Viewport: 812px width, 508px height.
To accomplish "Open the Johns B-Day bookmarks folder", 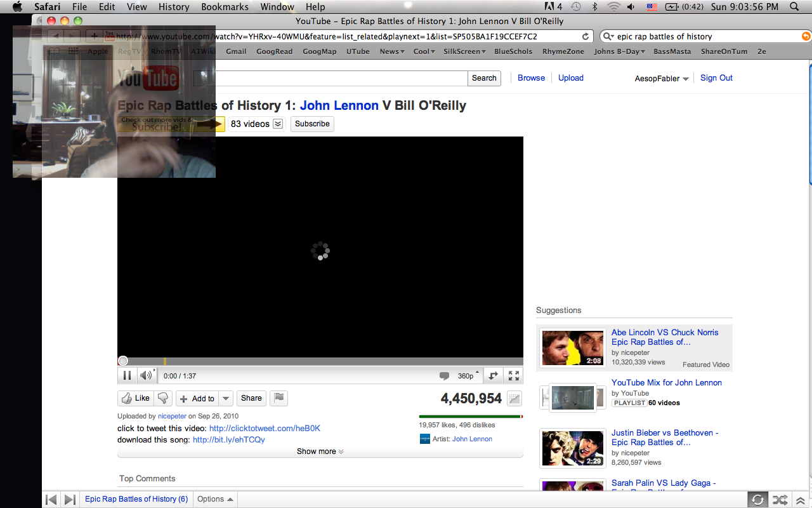I will coord(619,51).
